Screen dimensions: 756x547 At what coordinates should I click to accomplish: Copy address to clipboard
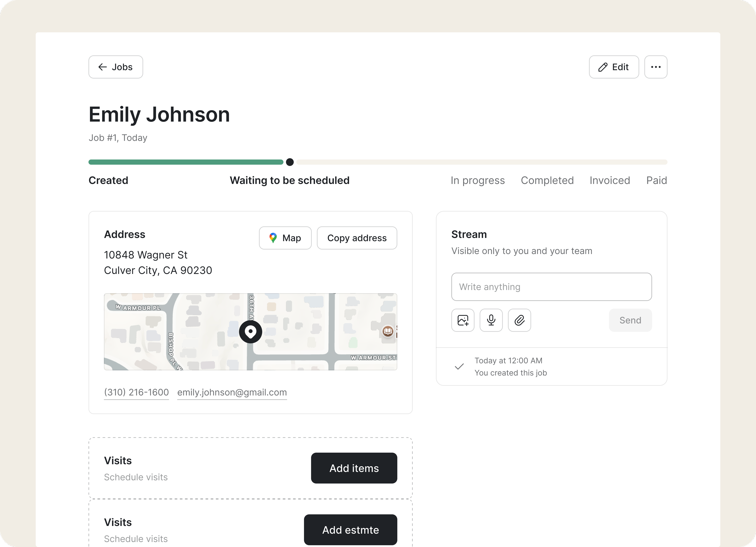357,238
